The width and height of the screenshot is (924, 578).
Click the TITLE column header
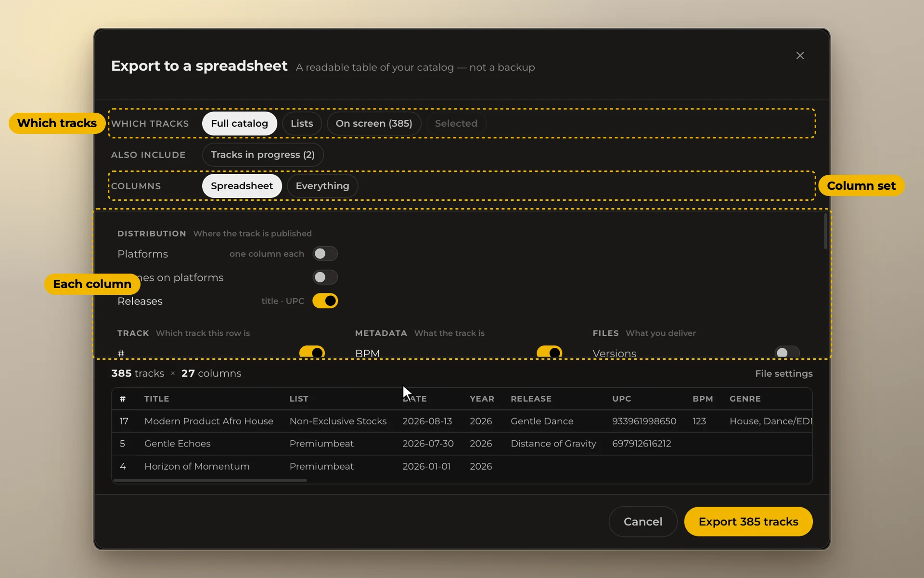pyautogui.click(x=157, y=399)
